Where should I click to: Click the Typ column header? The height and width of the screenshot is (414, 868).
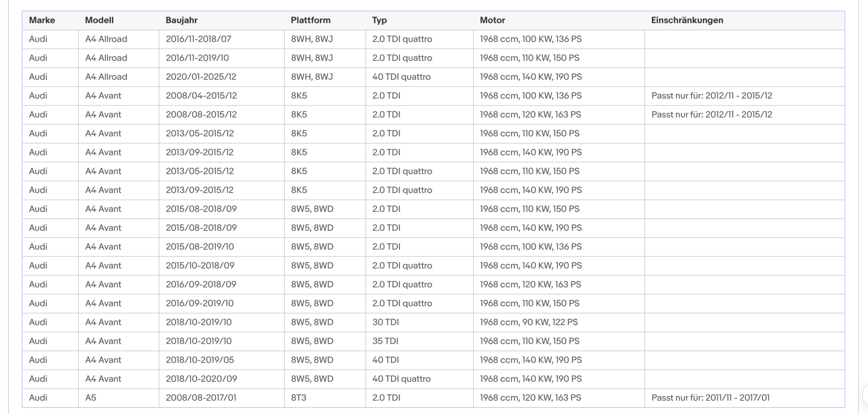379,20
